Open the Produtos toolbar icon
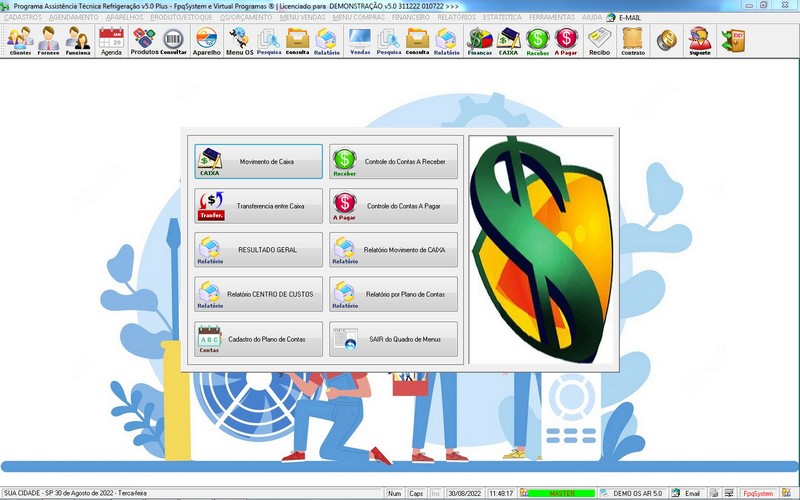 (144, 40)
